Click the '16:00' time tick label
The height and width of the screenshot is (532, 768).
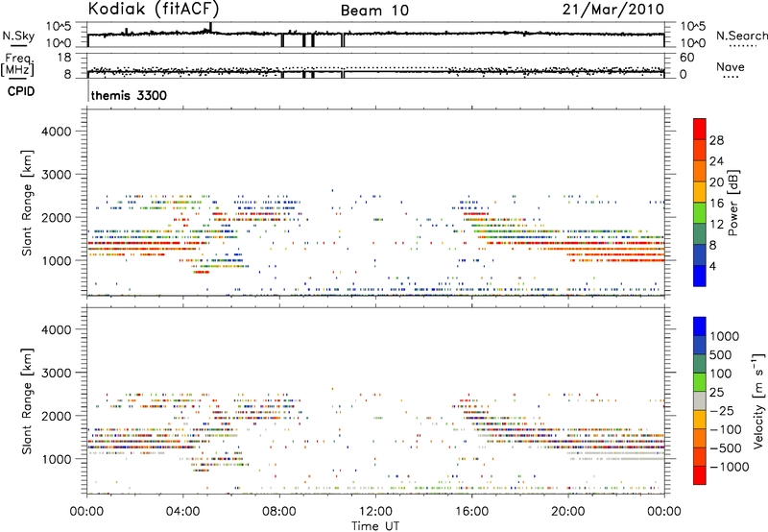[471, 512]
